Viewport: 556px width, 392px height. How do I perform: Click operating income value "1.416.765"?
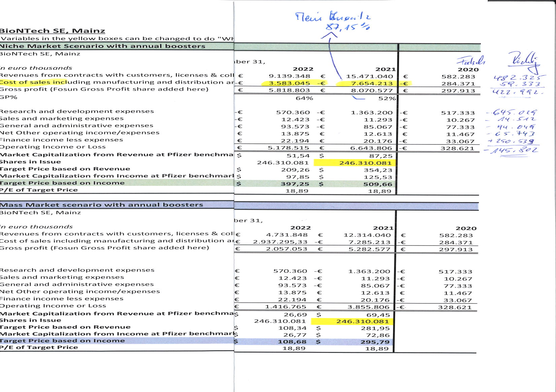286,307
